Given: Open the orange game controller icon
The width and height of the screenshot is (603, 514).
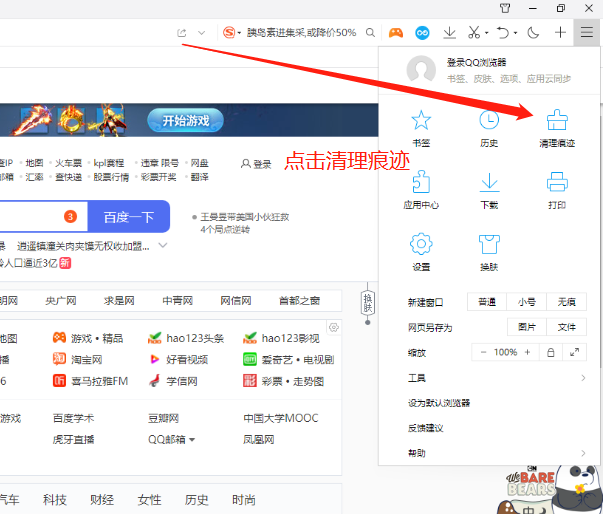Looking at the screenshot, I should (x=396, y=33).
